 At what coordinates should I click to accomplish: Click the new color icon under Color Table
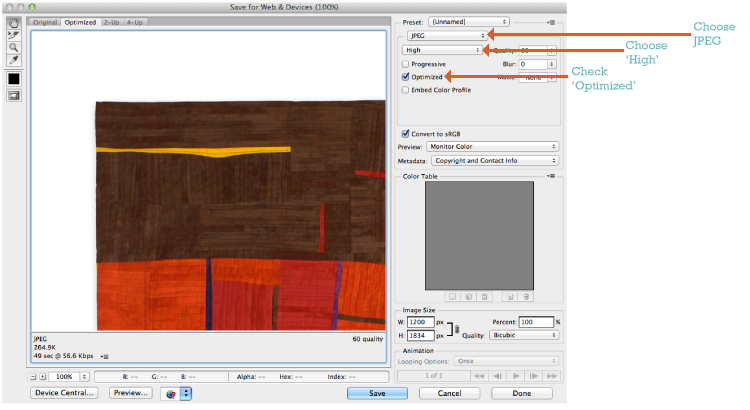510,297
